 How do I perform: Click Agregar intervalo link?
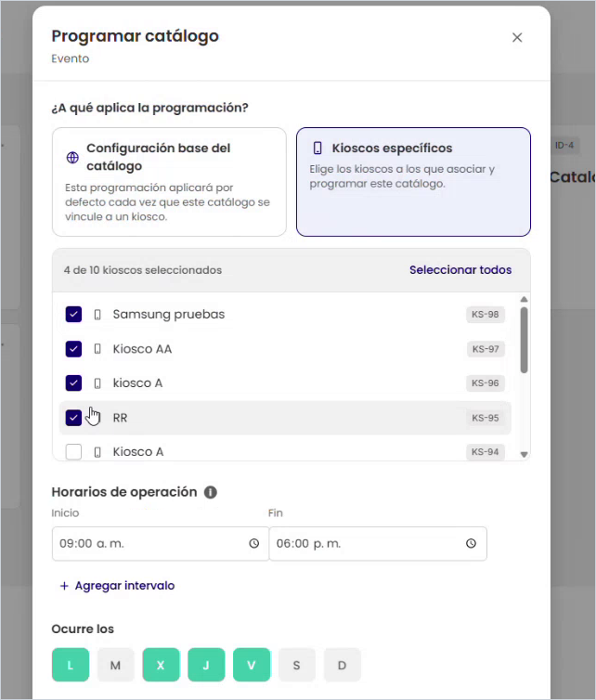click(124, 586)
